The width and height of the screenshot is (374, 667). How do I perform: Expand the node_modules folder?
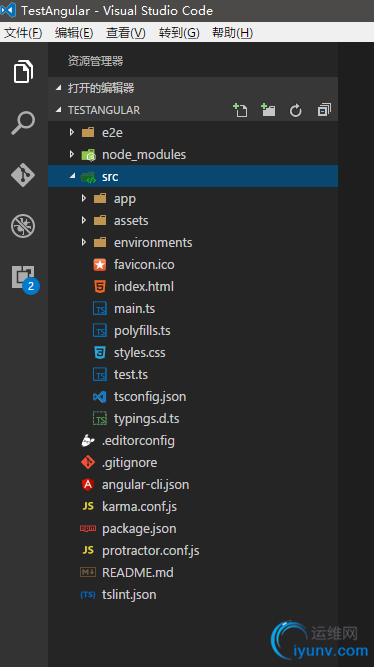[193, 154]
